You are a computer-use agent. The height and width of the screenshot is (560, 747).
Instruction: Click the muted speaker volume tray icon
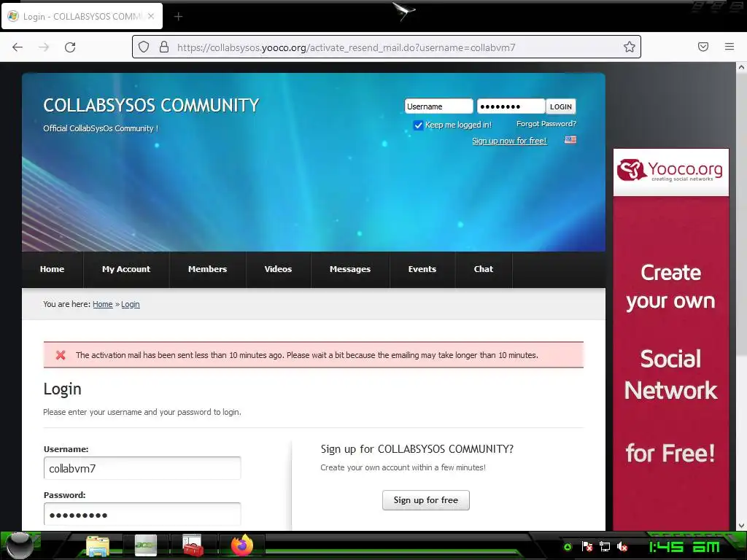[622, 547]
